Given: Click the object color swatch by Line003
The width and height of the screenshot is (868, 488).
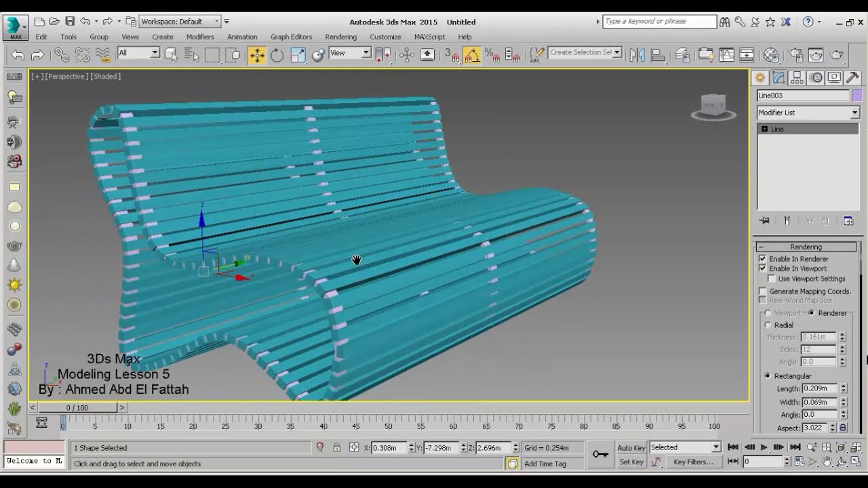Looking at the screenshot, I should (x=856, y=96).
